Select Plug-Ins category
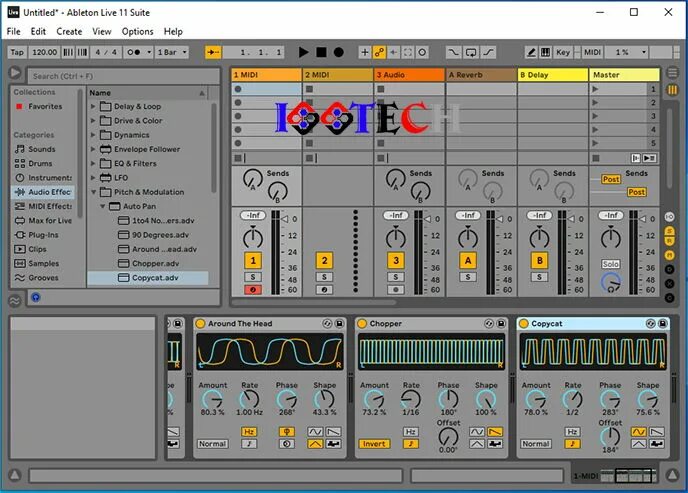This screenshot has width=688, height=493. pyautogui.click(x=43, y=235)
